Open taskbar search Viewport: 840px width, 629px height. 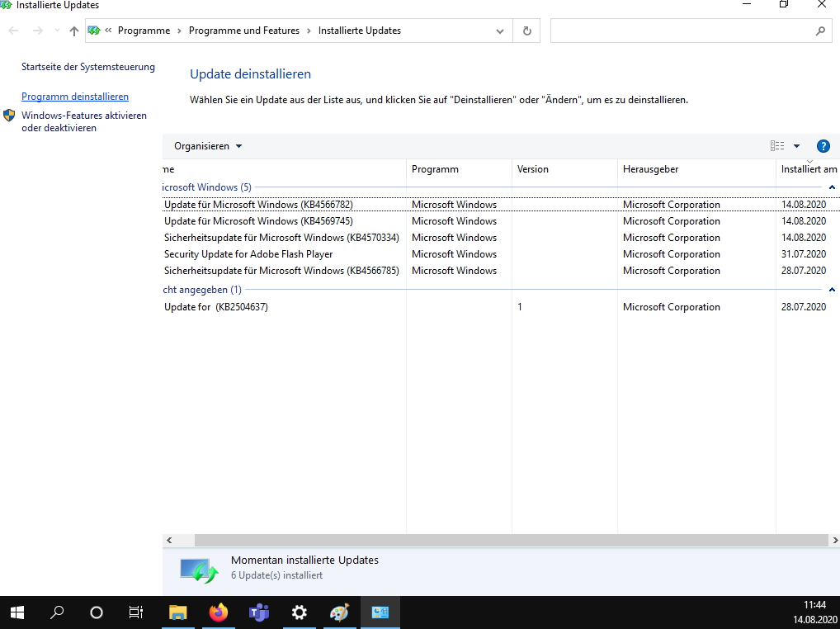click(57, 612)
